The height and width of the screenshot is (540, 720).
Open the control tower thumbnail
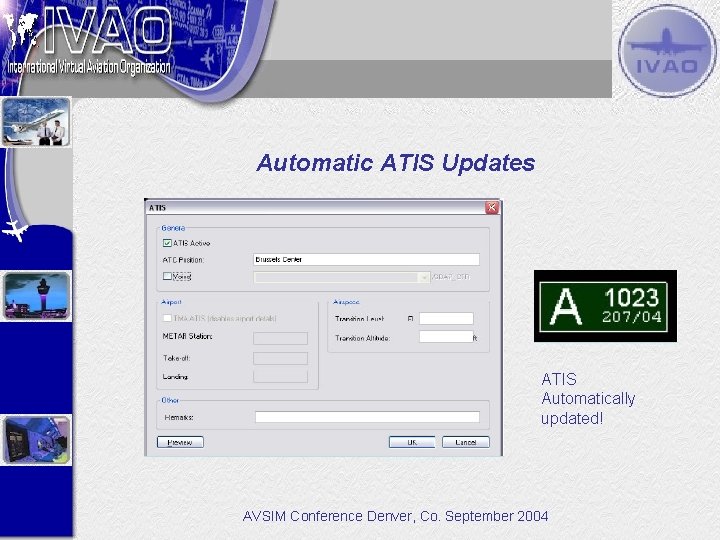37,296
